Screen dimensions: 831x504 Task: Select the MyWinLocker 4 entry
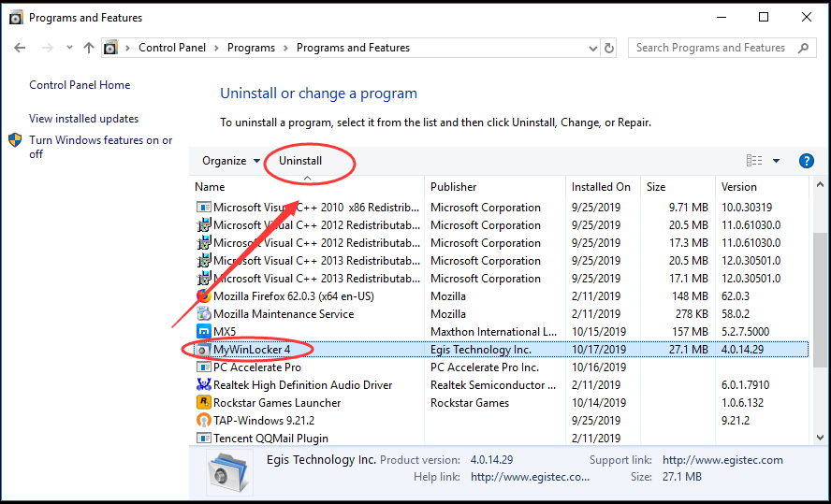(252, 350)
